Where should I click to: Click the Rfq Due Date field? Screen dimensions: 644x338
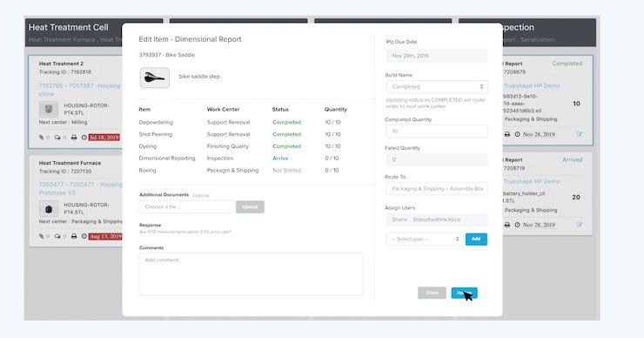pyautogui.click(x=437, y=56)
